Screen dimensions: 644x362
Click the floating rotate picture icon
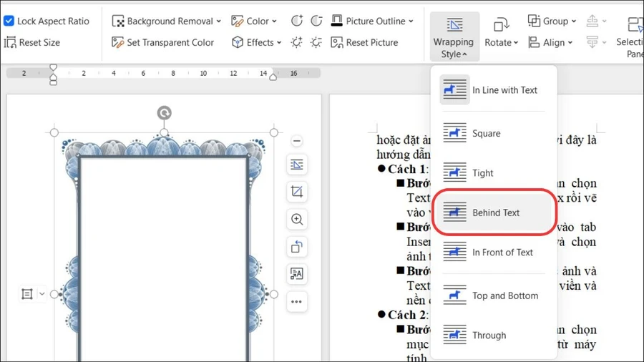tap(296, 247)
